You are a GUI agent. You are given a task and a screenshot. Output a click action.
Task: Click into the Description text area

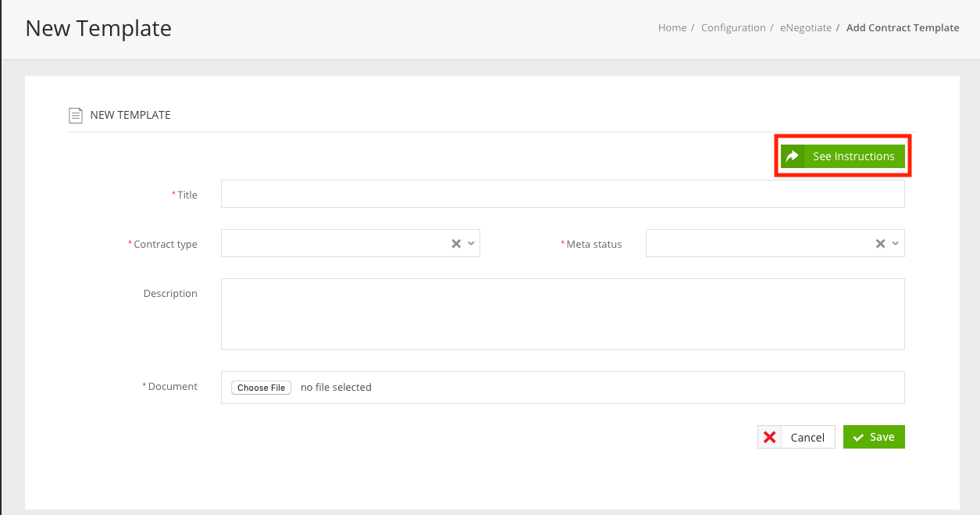click(x=562, y=314)
